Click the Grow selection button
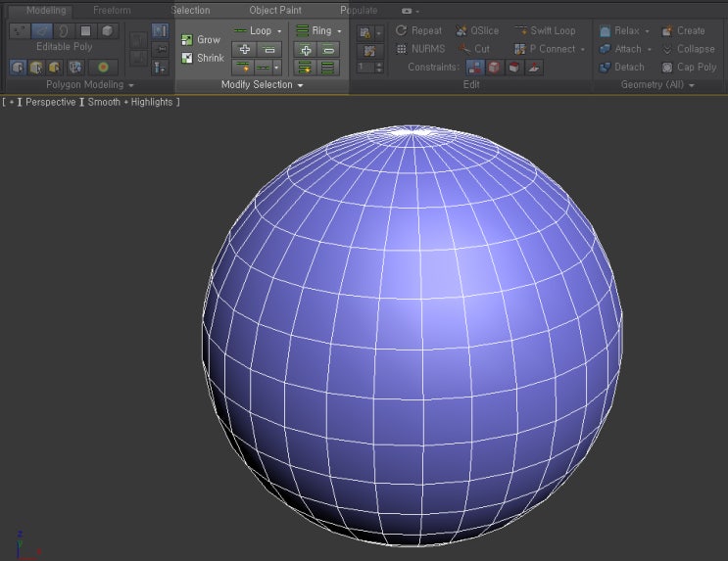Screen dimensions: 728x561 tap(201, 40)
